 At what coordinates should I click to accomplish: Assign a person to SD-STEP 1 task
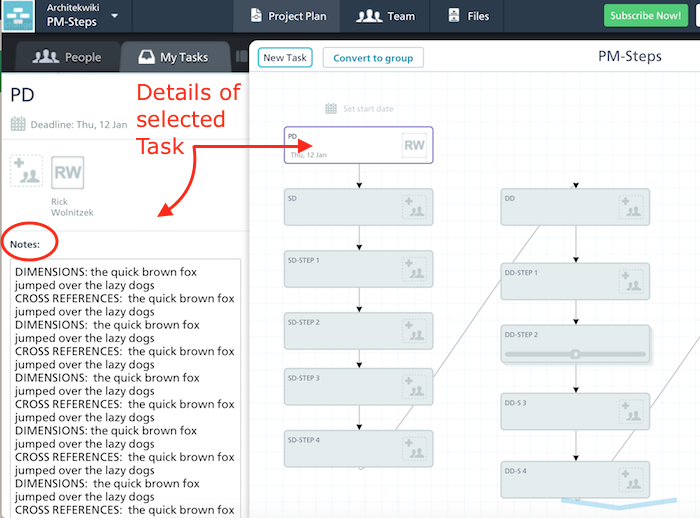coord(415,269)
